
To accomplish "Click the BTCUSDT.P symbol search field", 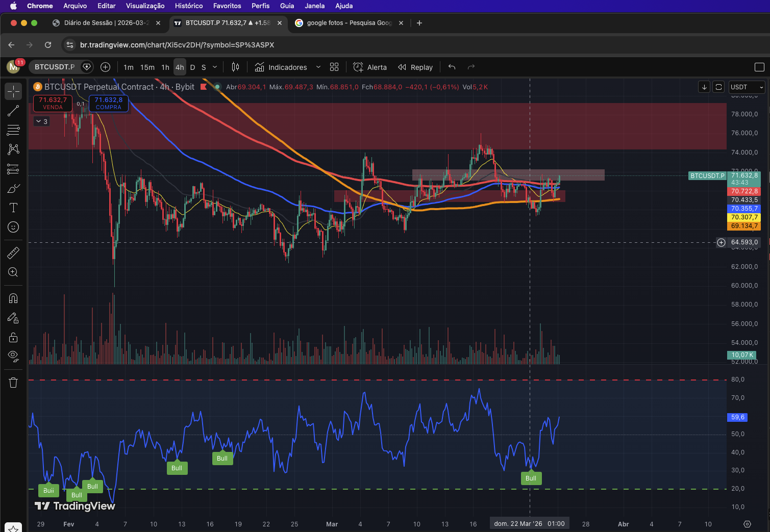I will pos(55,67).
